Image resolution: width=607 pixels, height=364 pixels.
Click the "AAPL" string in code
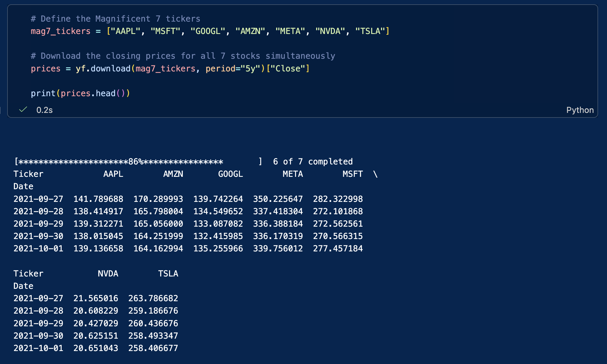[x=126, y=31]
